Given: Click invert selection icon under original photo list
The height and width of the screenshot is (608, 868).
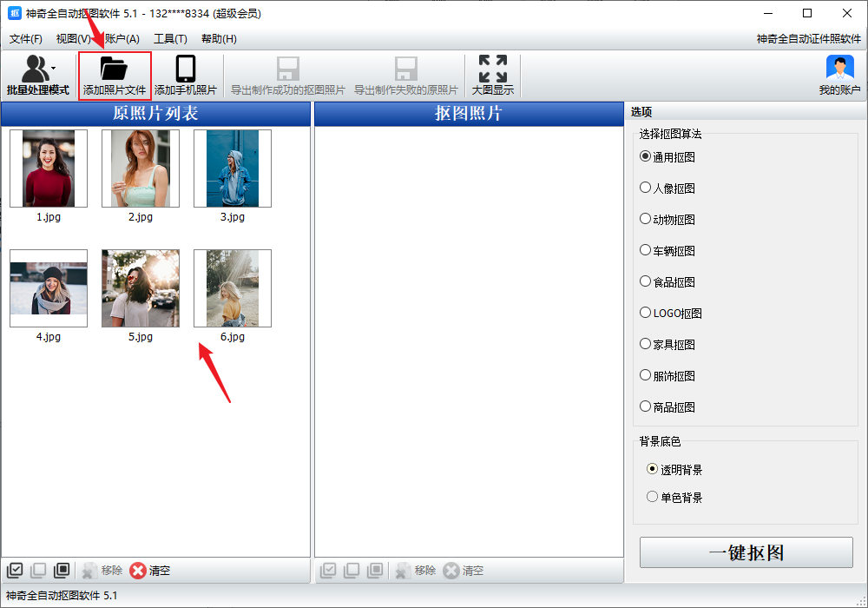Looking at the screenshot, I should (62, 571).
